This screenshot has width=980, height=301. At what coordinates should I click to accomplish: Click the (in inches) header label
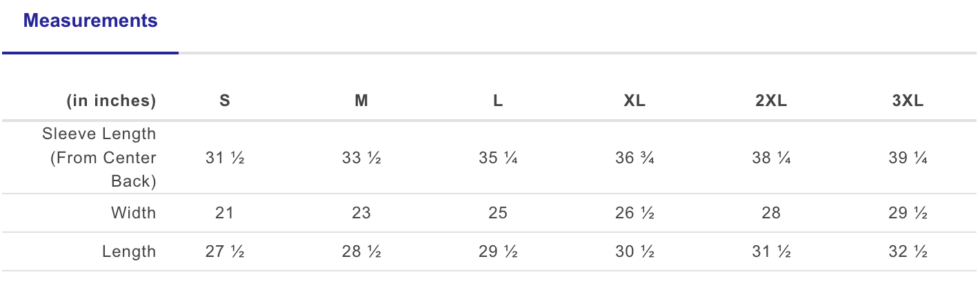[112, 101]
